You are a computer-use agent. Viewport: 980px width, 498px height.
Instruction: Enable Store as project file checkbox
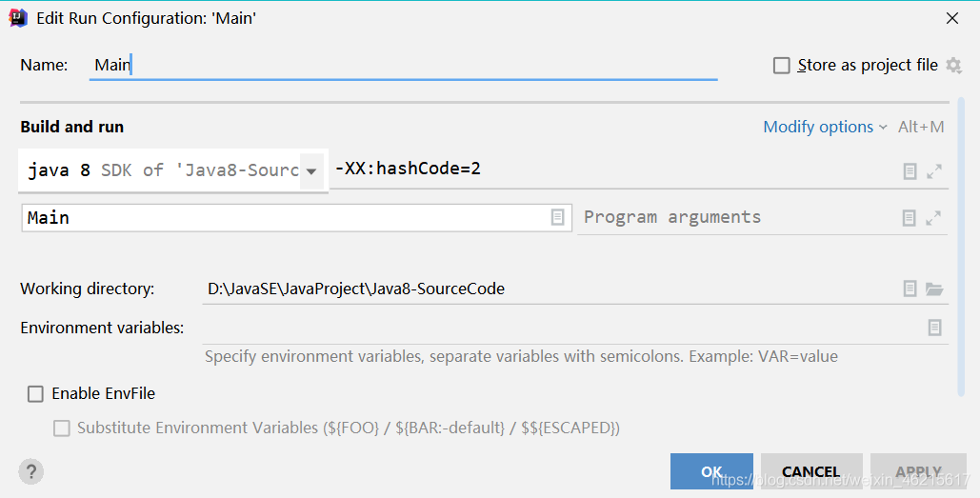782,65
